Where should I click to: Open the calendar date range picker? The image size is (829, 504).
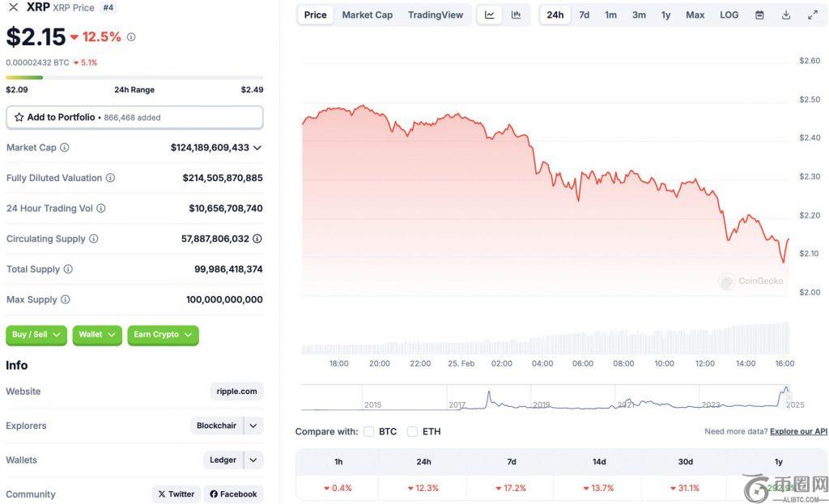[759, 15]
